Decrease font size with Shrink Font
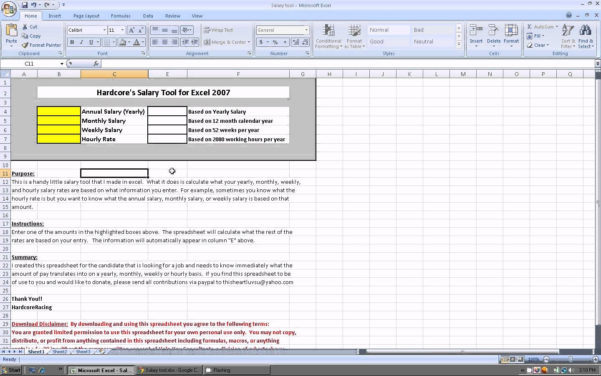 (141, 30)
